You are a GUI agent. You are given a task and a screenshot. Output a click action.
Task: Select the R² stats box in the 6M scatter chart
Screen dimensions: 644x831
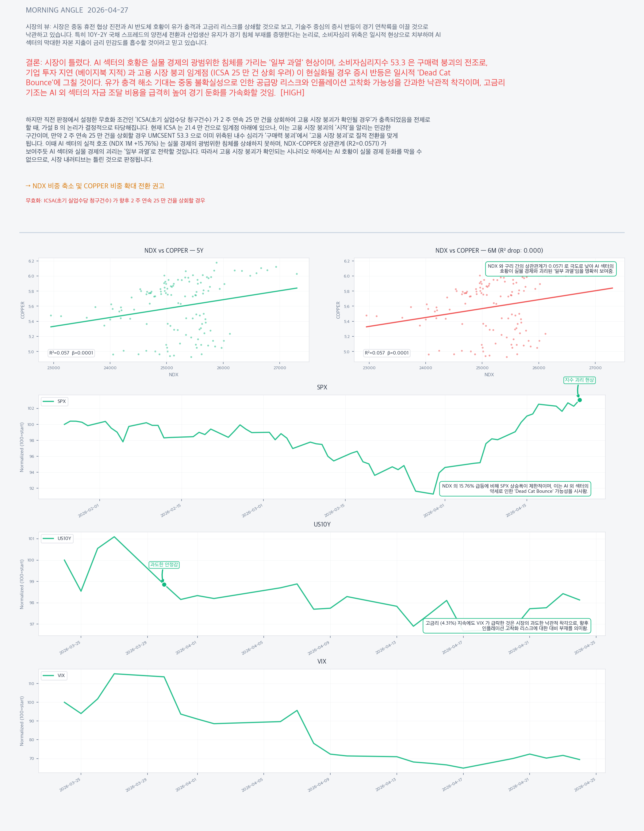click(387, 353)
